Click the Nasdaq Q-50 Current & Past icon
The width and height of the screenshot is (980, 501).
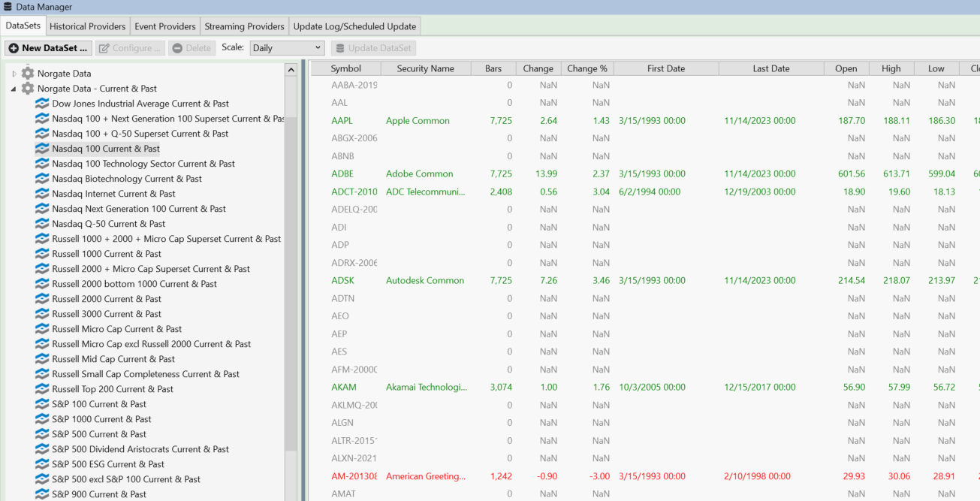42,224
